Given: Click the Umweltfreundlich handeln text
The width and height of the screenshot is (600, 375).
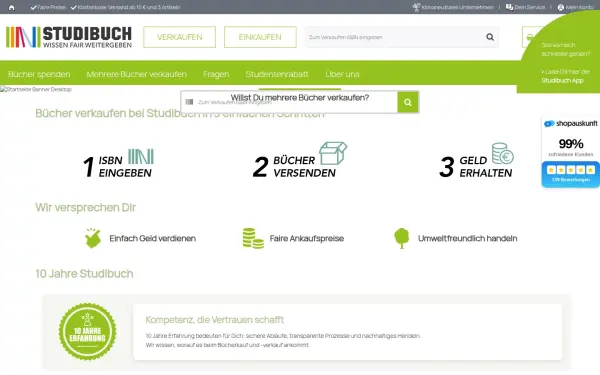Looking at the screenshot, I should coord(467,238).
